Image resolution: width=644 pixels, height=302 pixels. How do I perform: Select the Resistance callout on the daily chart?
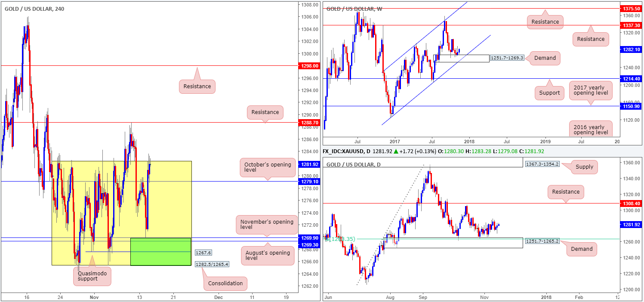click(x=566, y=192)
